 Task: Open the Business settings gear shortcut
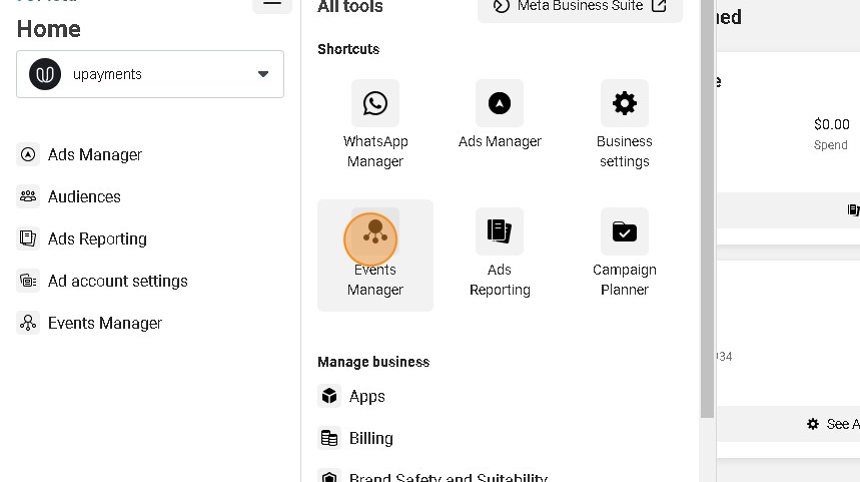(625, 124)
